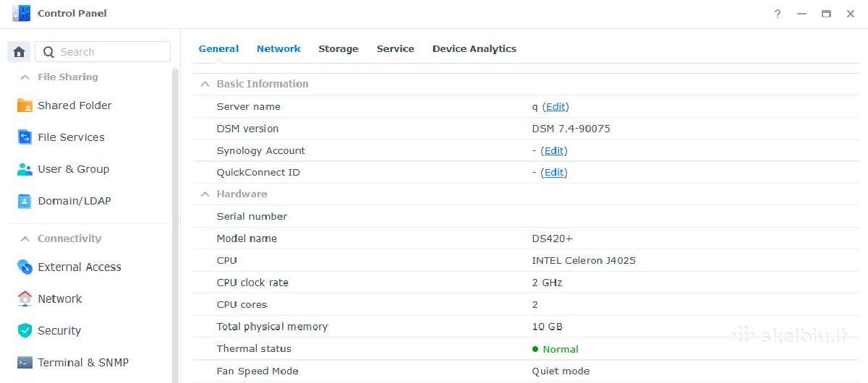The height and width of the screenshot is (383, 868).
Task: Click the sidebar vertical scrollbar
Action: [175, 224]
